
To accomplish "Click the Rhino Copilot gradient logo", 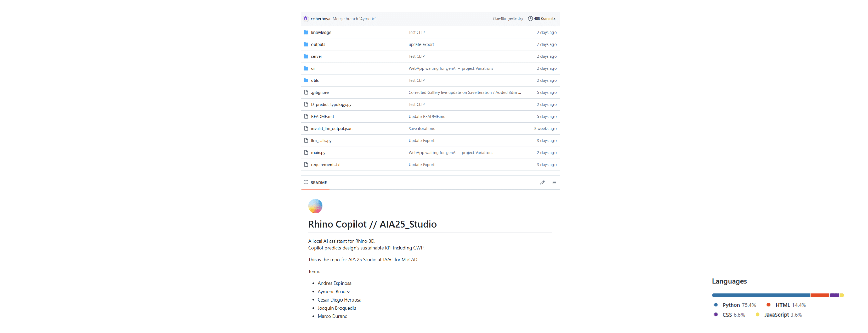I will click(315, 206).
